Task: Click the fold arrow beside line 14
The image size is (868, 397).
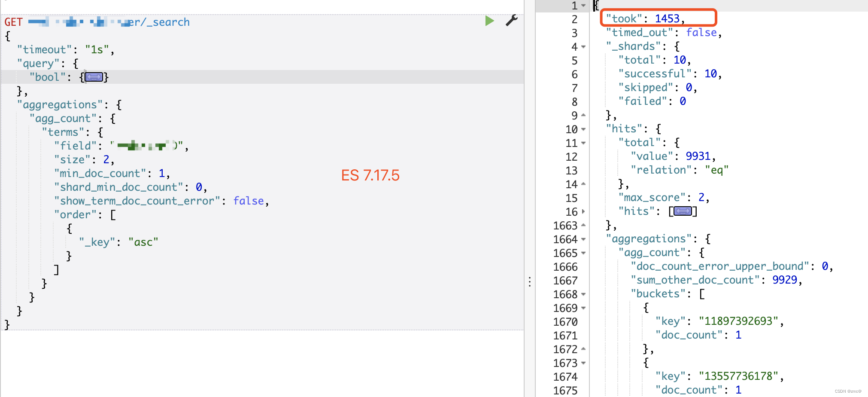Action: [583, 184]
